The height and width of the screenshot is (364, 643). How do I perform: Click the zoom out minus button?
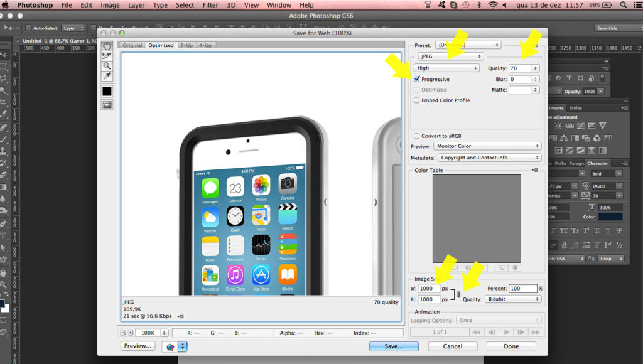coord(122,333)
